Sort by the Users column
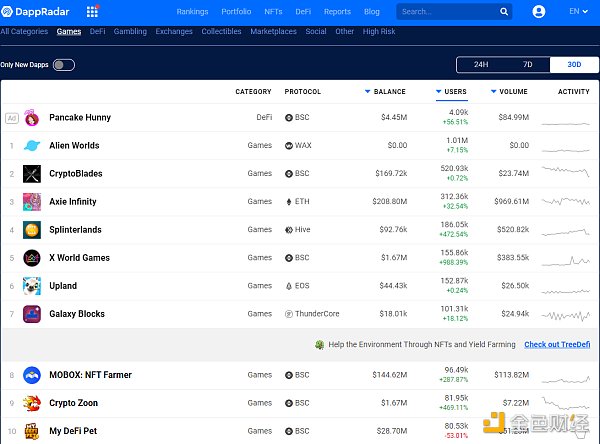The image size is (600, 444). point(454,92)
